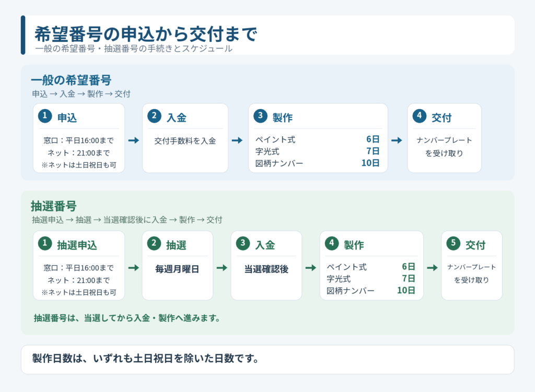Select "字光式" in the 抽選番号 製作 card

click(x=339, y=279)
